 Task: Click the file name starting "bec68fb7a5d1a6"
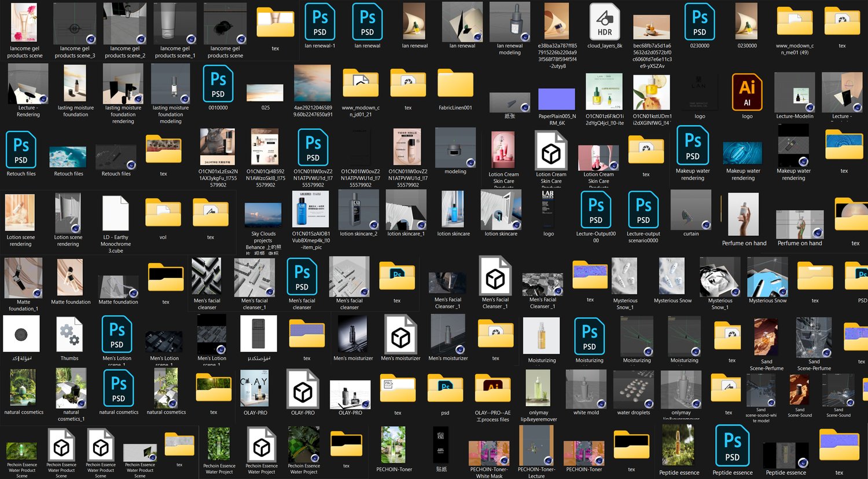(652, 56)
